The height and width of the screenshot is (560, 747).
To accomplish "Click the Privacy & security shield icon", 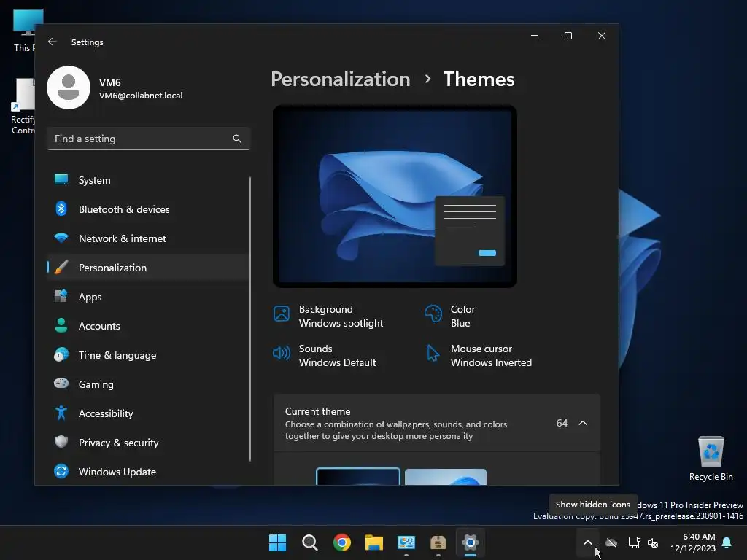I will pyautogui.click(x=61, y=442).
